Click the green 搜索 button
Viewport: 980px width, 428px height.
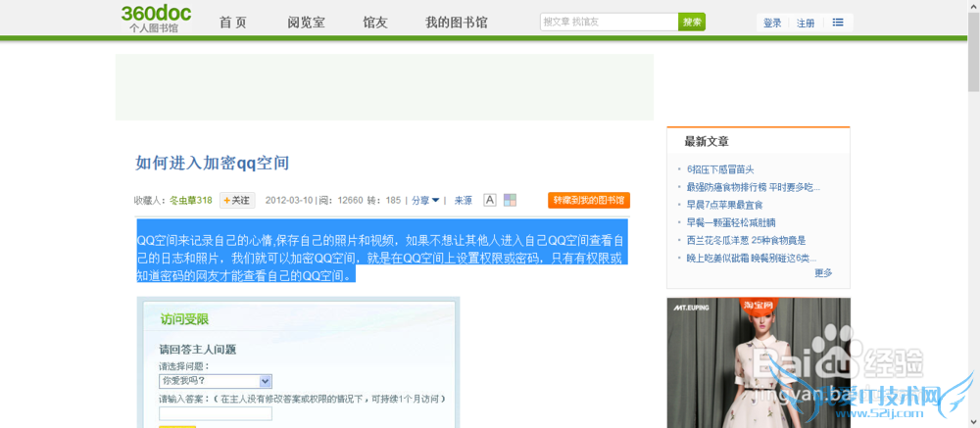[692, 22]
